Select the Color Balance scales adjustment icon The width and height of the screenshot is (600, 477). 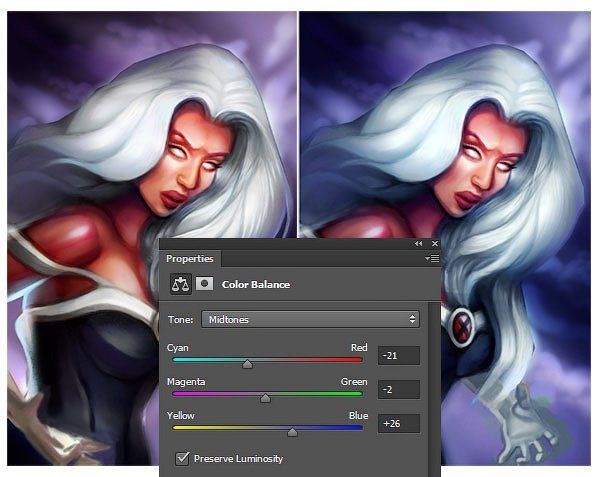[x=182, y=284]
